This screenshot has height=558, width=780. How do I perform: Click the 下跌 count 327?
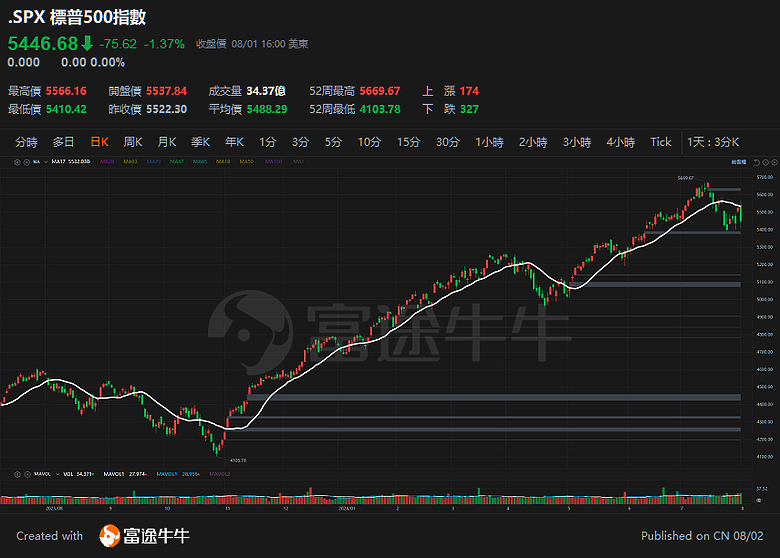[469, 109]
